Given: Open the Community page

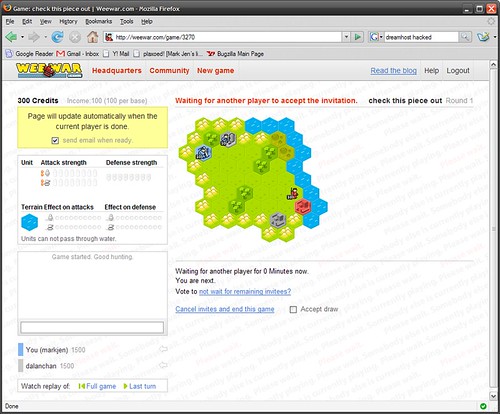Looking at the screenshot, I should coord(169,71).
